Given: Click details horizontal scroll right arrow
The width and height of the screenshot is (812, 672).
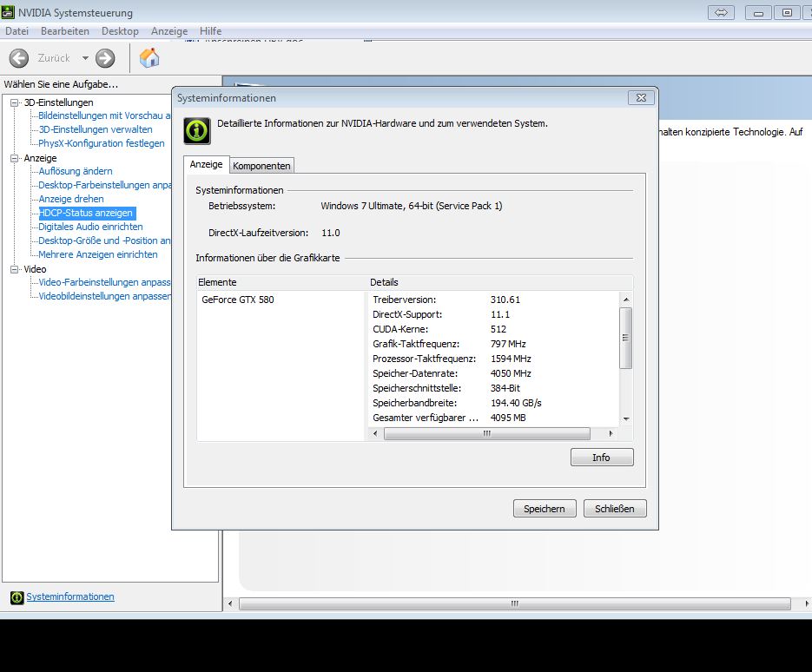Looking at the screenshot, I should click(x=611, y=433).
